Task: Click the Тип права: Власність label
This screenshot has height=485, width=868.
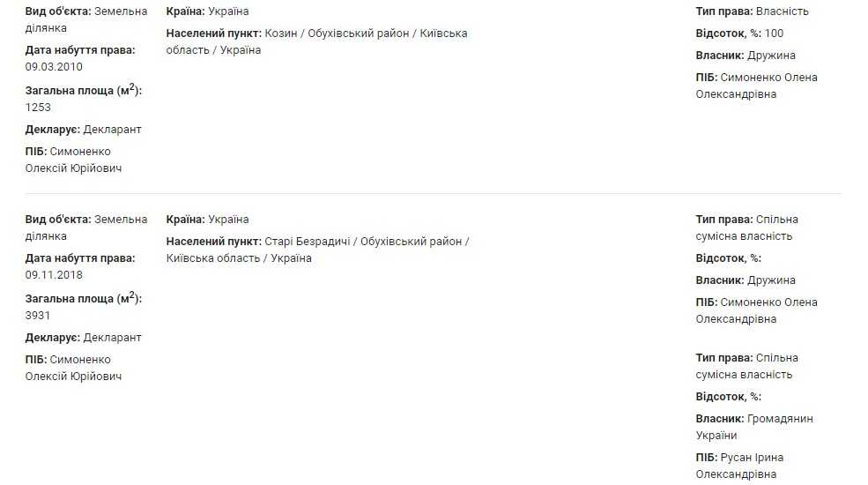Action: pos(753,11)
